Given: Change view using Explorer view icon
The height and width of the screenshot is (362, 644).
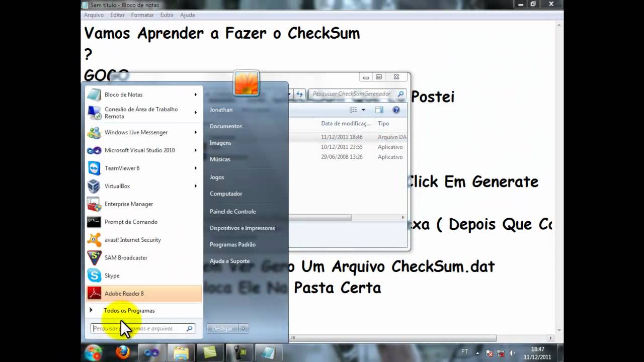Looking at the screenshot, I should (353, 110).
